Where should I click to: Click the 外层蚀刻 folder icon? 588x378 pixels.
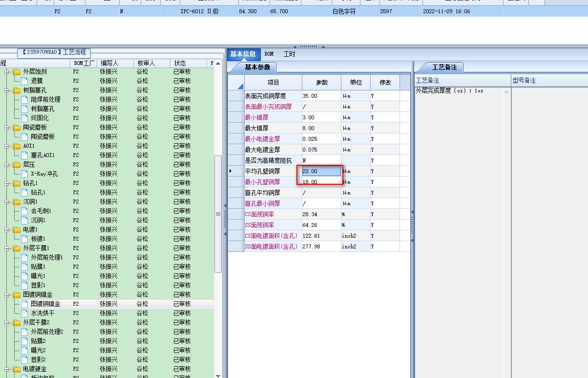(x=16, y=72)
